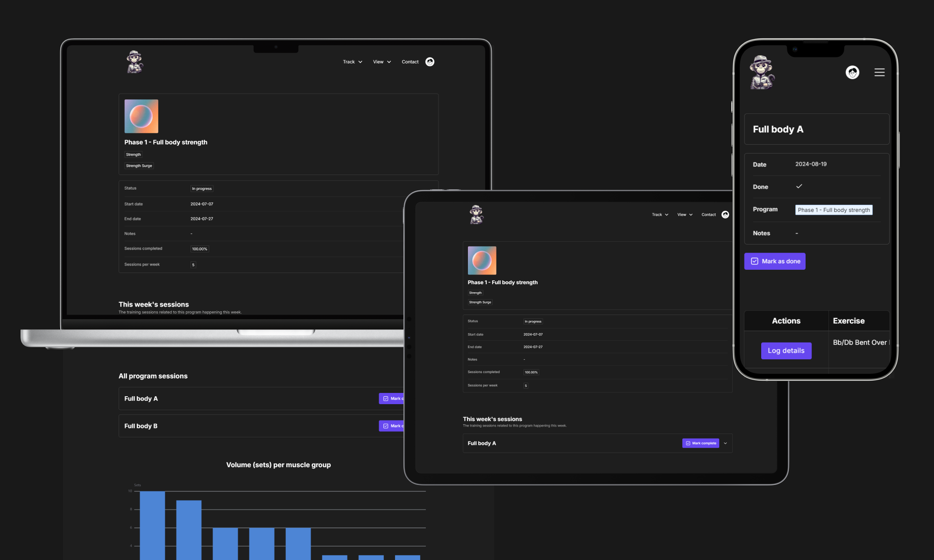This screenshot has width=934, height=560.
Task: Toggle the Done checkmark for Full body A
Action: click(x=800, y=186)
